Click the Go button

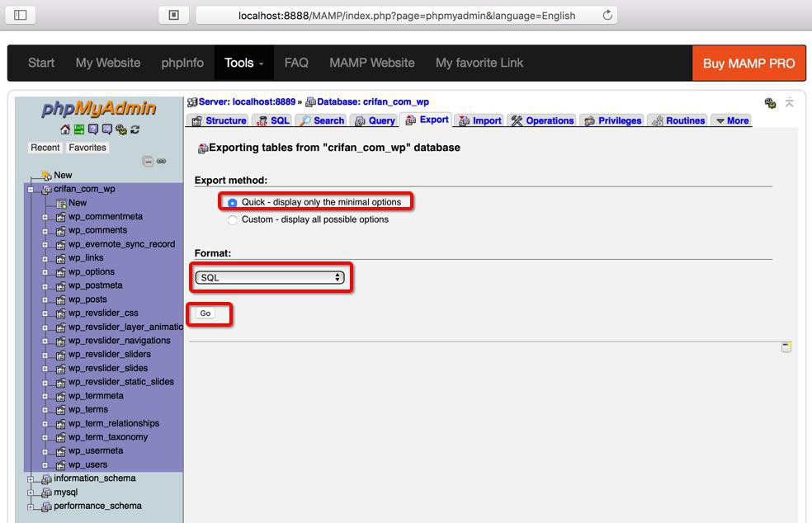(205, 313)
